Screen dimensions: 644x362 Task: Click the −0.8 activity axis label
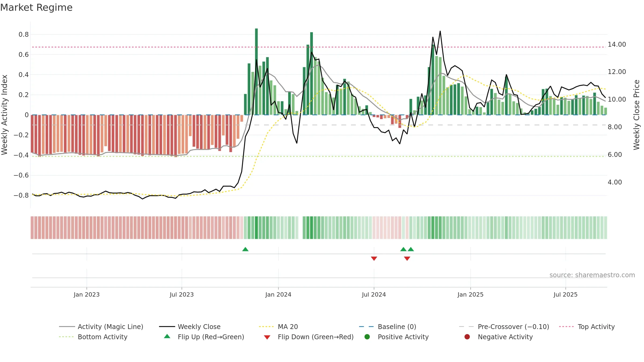21,195
